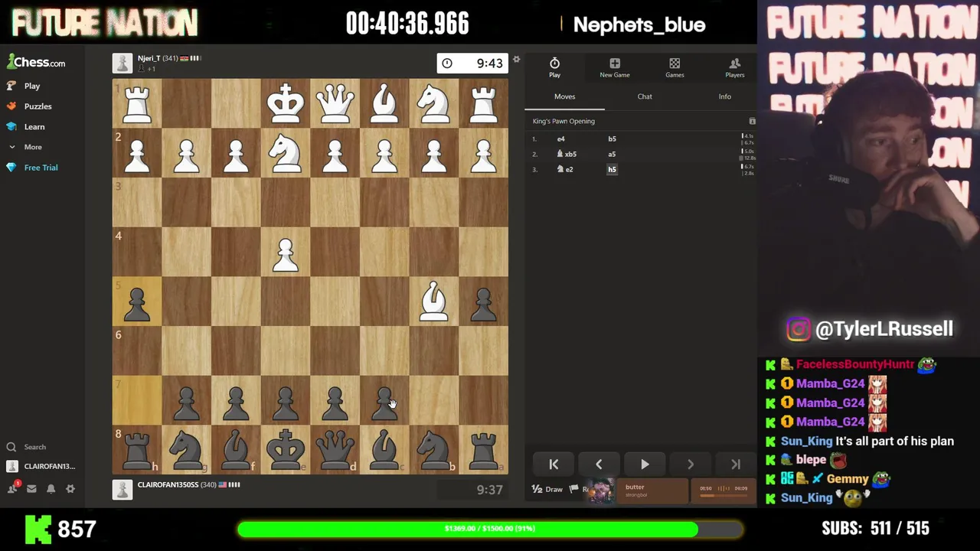Select the Play stopwatch tab
The height and width of the screenshot is (551, 980).
(554, 67)
